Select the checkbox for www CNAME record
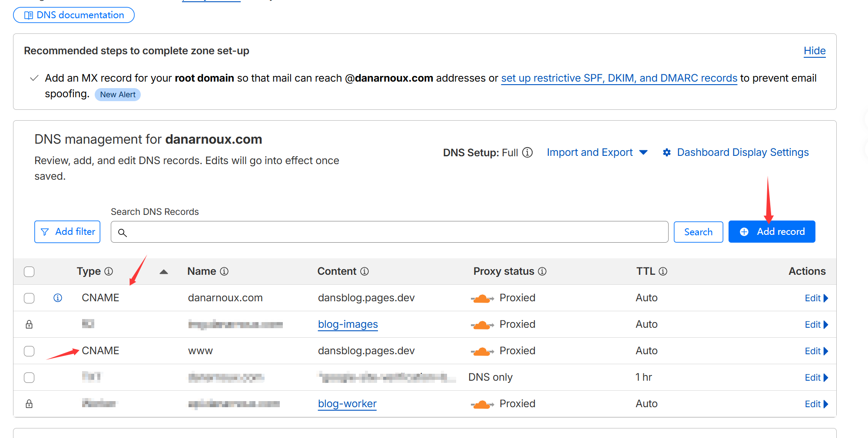868x438 pixels. click(x=29, y=351)
